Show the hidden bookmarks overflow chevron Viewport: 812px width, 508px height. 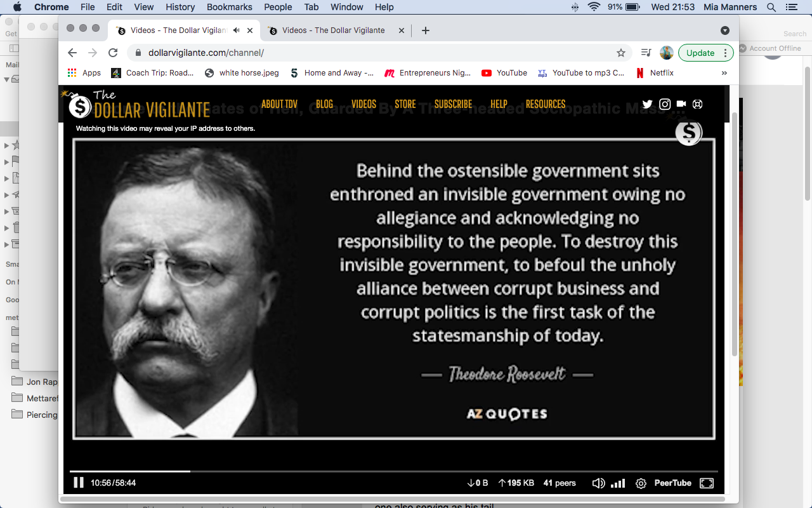click(724, 73)
